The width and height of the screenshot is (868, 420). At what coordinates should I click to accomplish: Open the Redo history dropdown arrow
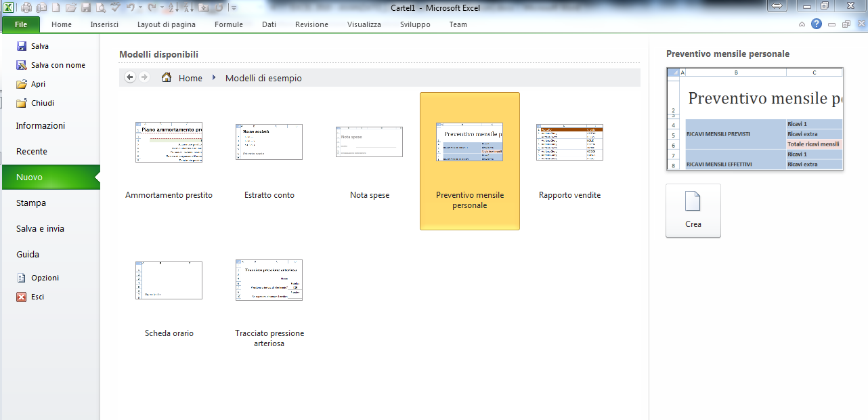click(162, 7)
